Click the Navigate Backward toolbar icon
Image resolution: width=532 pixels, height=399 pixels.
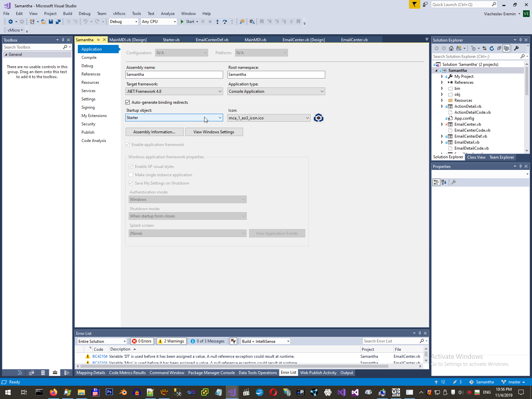pos(11,22)
